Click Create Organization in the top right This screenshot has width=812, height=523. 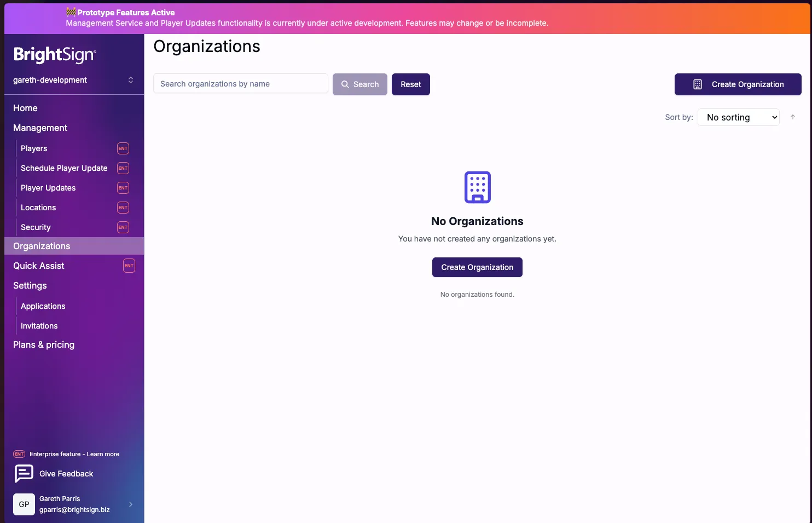pos(738,84)
